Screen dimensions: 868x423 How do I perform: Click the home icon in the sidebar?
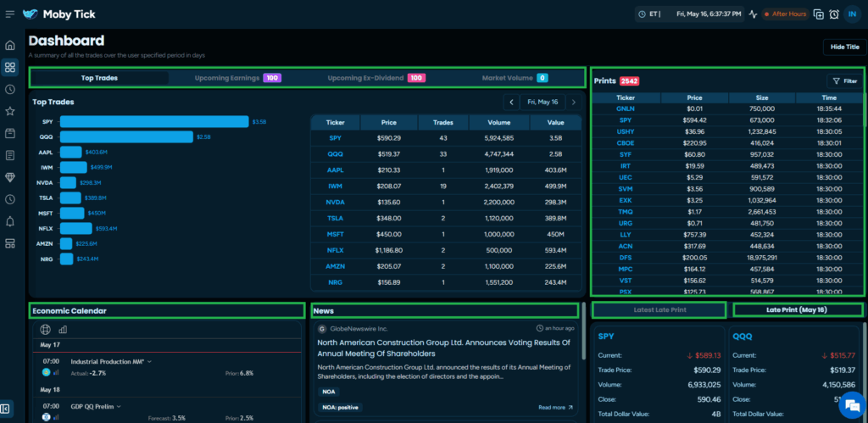point(10,45)
